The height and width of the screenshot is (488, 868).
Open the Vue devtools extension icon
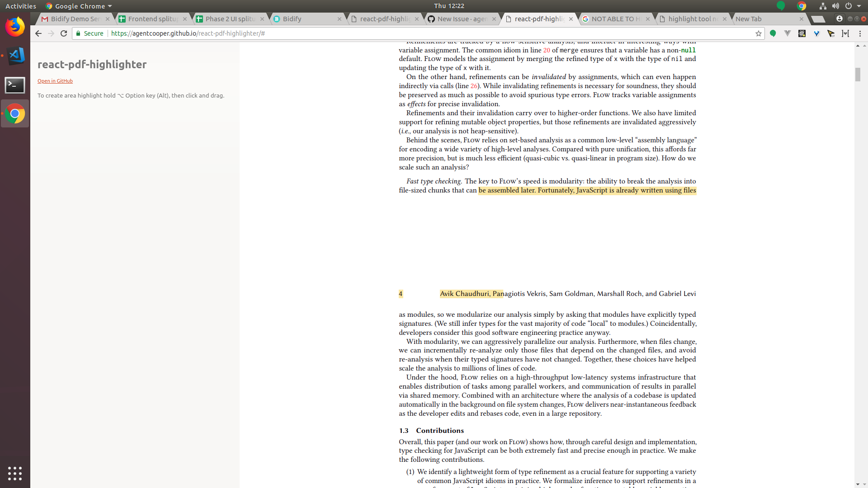click(787, 33)
